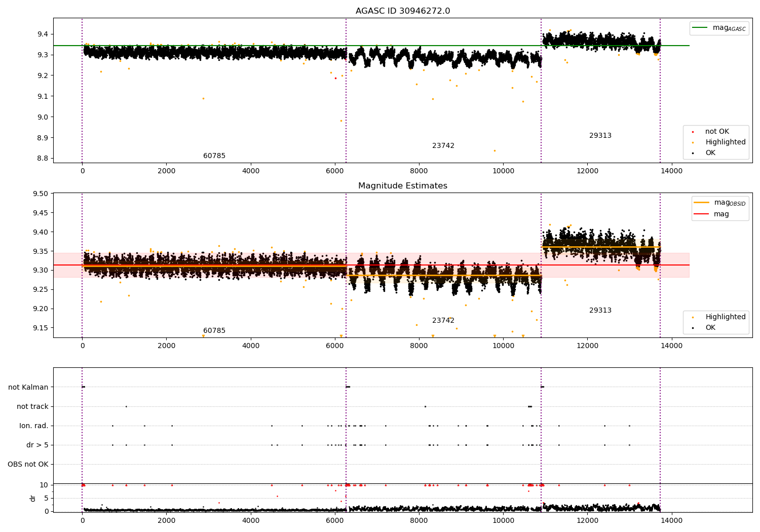Screen dimensions: 760x532
Task: Click the 'Magnitude Estimates' plot title
Action: [x=403, y=186]
